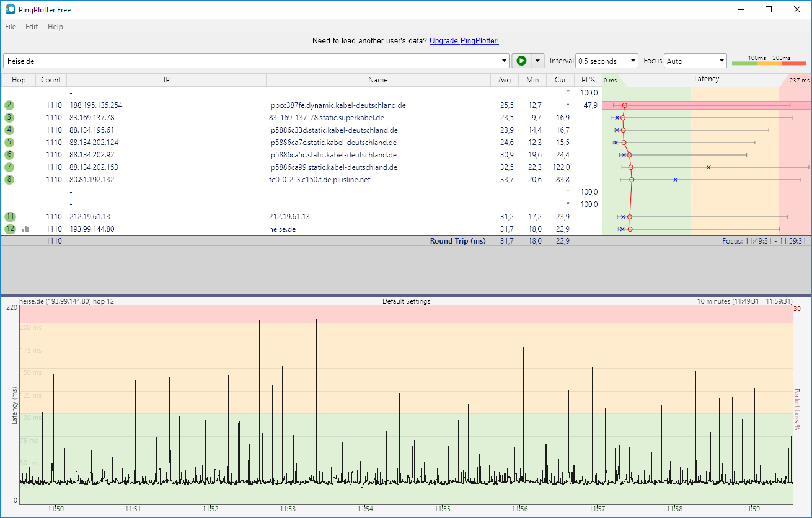Open the Focus Auto dropdown
Viewport: 812px width, 518px height.
pos(695,61)
